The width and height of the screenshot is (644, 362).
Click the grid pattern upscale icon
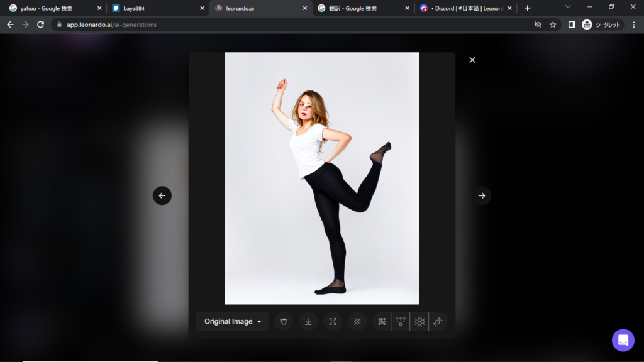point(382,321)
